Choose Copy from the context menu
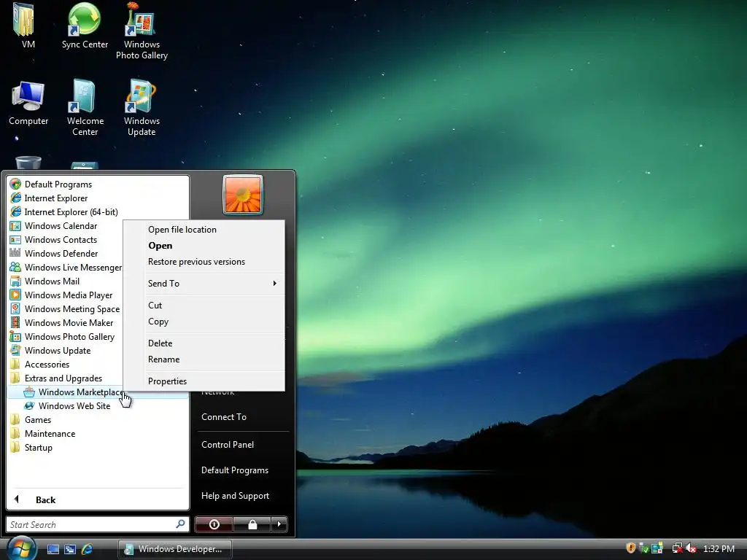Viewport: 747px width, 560px height. (204, 322)
